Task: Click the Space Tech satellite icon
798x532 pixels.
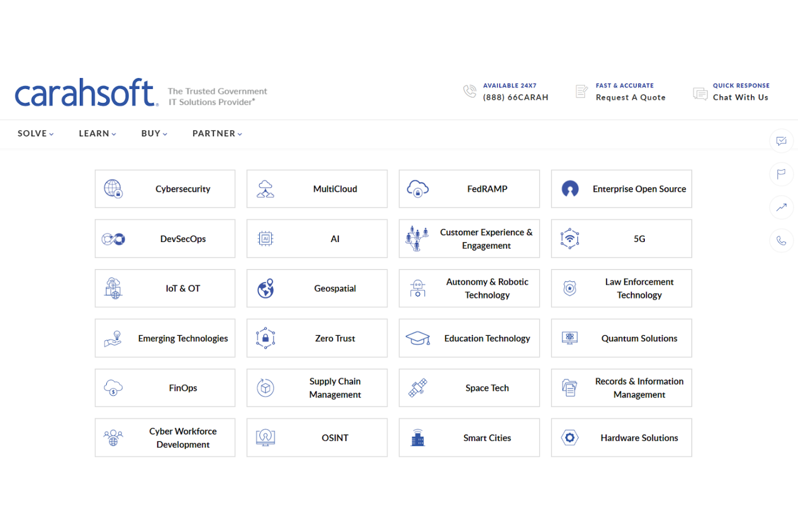Action: click(417, 388)
